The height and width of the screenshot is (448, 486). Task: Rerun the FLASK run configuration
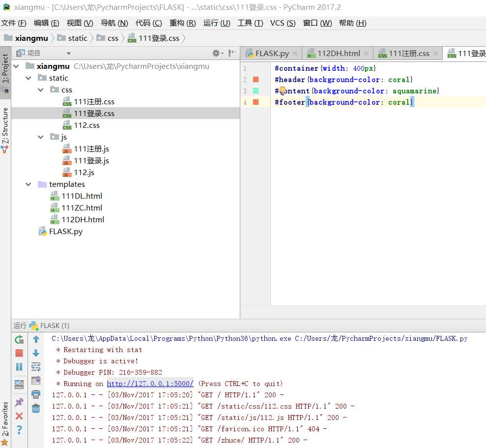(x=19, y=339)
